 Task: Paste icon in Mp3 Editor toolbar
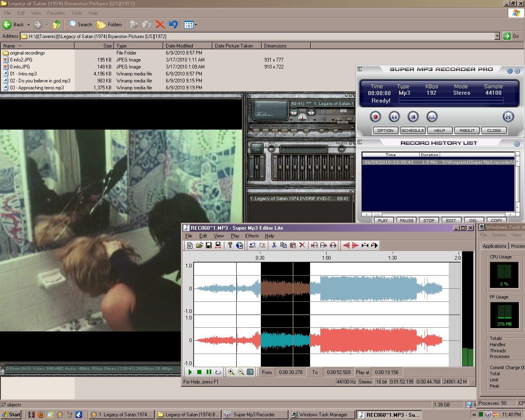[293, 245]
